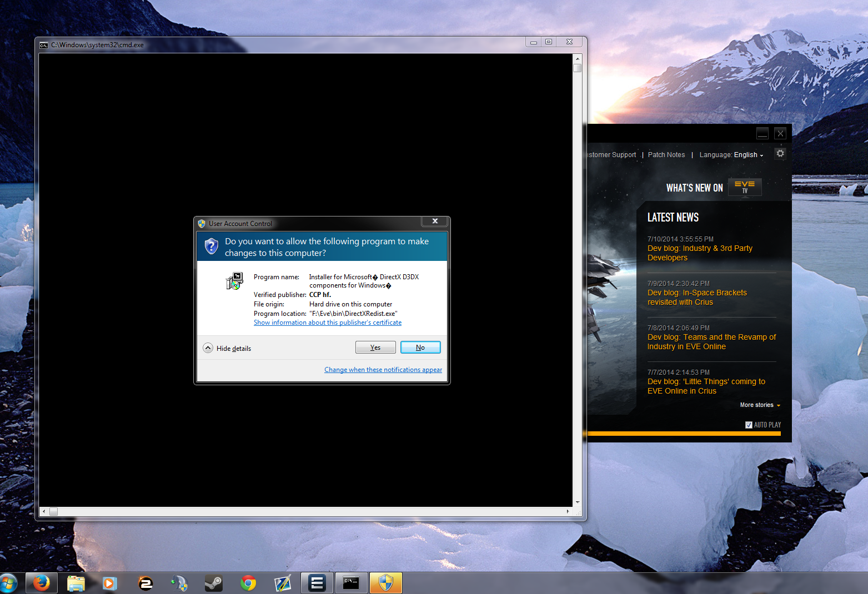Viewport: 868px width, 594px height.
Task: Click the 7/10/2014 3:55:55 PM timestamp
Action: [680, 239]
